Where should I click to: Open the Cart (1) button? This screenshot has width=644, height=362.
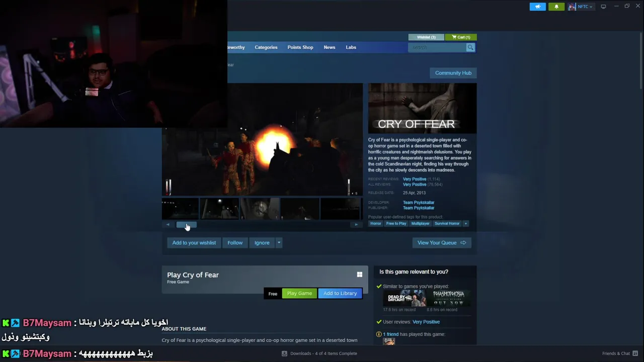pos(461,37)
